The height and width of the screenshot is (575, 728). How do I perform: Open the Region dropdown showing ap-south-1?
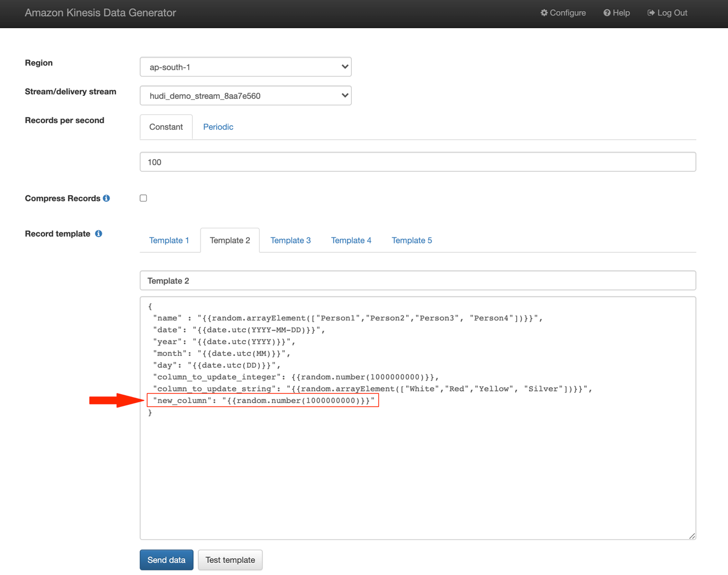coord(245,67)
